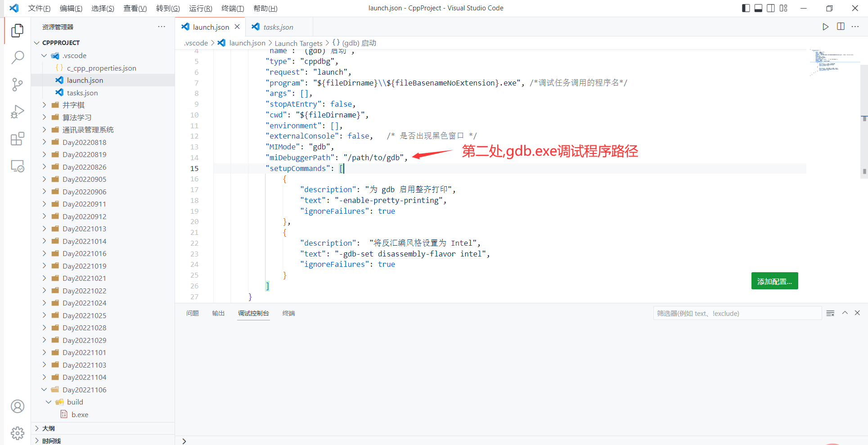Click the debug console filter input

(x=737, y=313)
